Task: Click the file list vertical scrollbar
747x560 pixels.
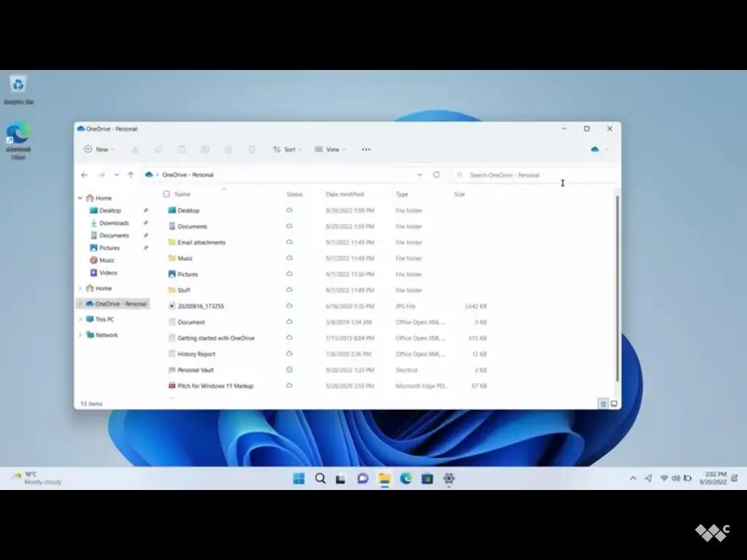Action: coord(617,288)
